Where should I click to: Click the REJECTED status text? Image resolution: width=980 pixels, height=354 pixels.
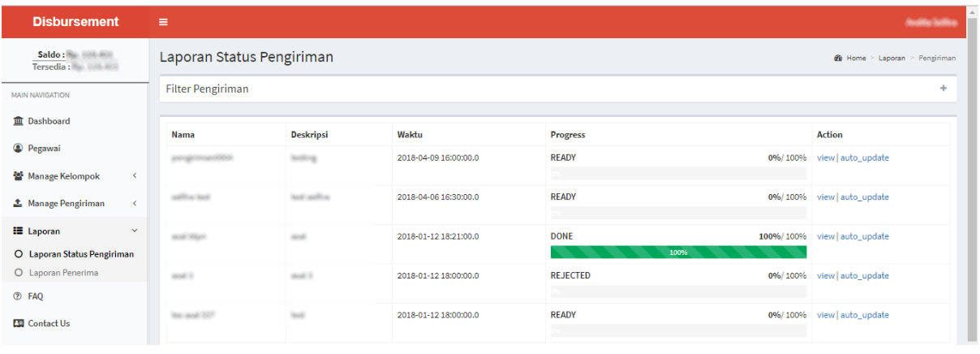(570, 276)
